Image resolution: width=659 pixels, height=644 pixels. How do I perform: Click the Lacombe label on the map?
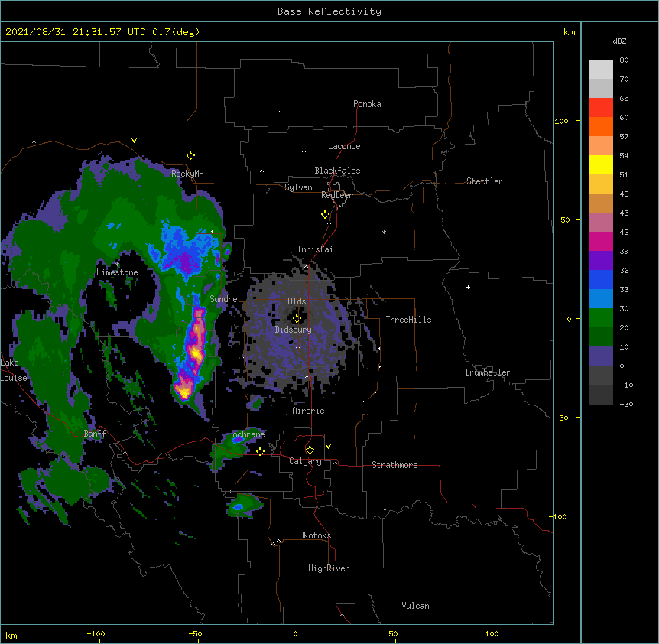(x=344, y=146)
